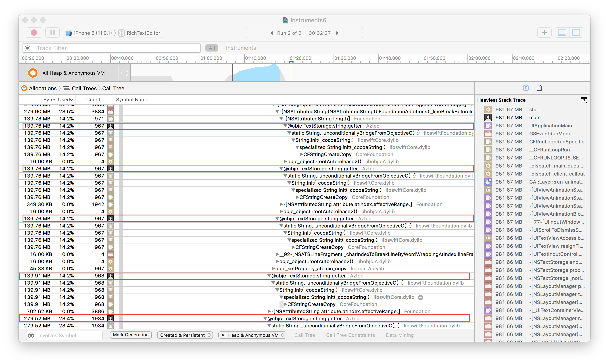Click the track filter options icon
This screenshot has height=364, width=609.
pyautogui.click(x=28, y=48)
